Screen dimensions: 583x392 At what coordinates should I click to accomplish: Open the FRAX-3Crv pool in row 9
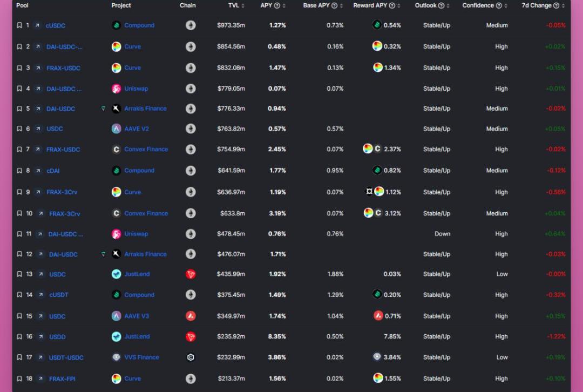pos(63,192)
